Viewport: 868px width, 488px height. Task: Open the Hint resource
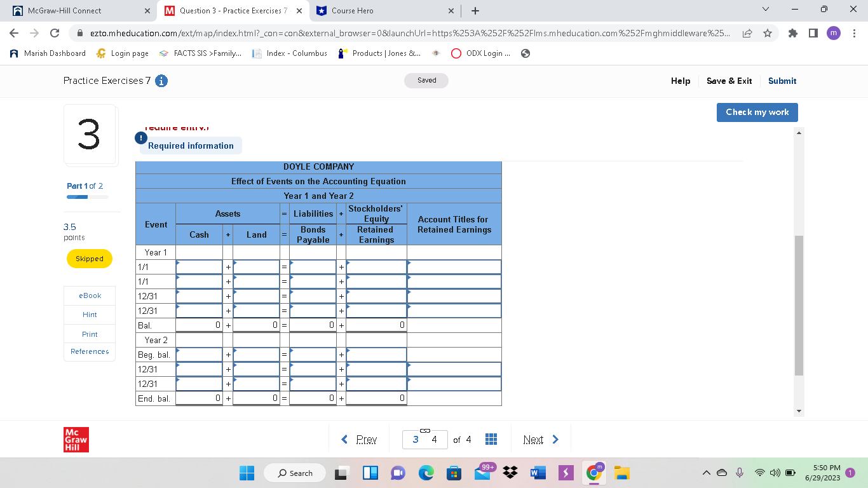pyautogui.click(x=90, y=315)
